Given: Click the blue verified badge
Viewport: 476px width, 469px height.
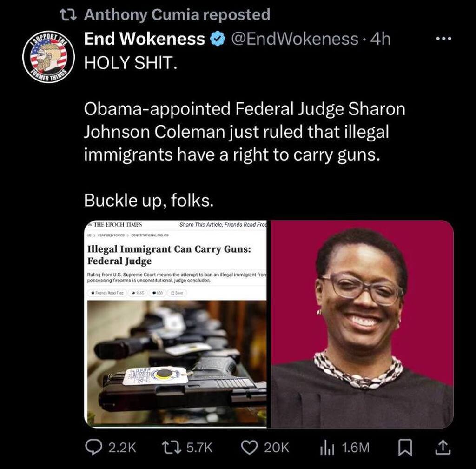Looking at the screenshot, I should point(218,39).
